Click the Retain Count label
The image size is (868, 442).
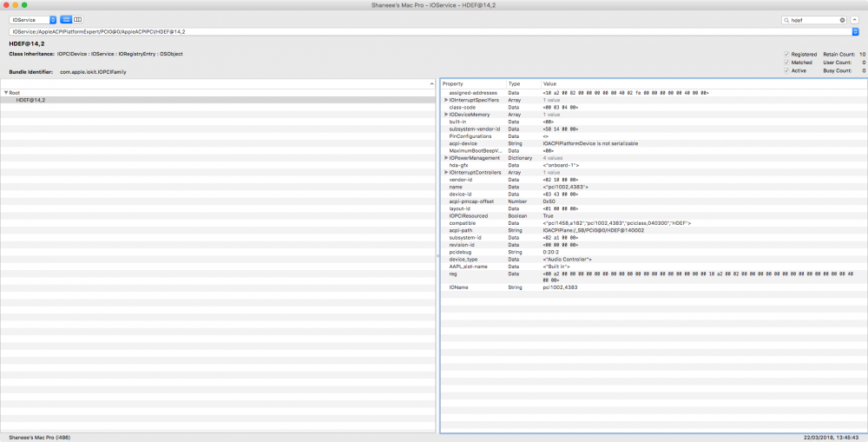click(838, 55)
